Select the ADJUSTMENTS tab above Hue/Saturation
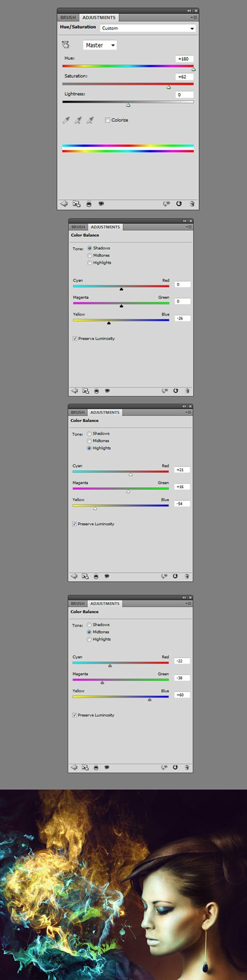 pos(99,18)
